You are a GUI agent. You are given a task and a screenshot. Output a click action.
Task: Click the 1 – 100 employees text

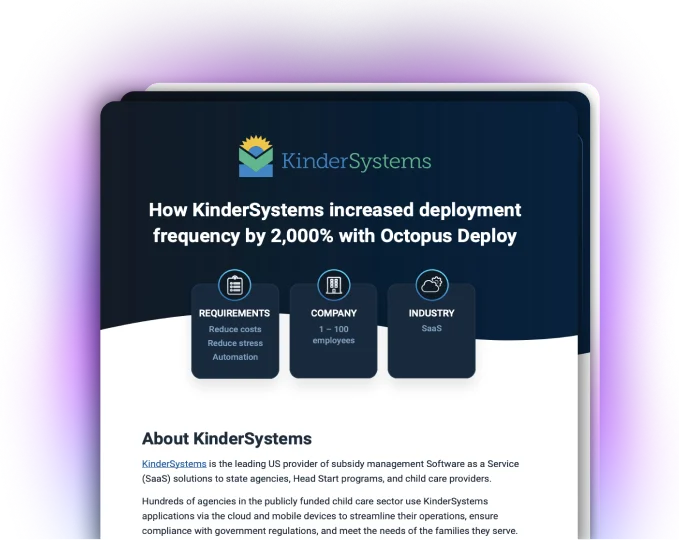point(333,335)
